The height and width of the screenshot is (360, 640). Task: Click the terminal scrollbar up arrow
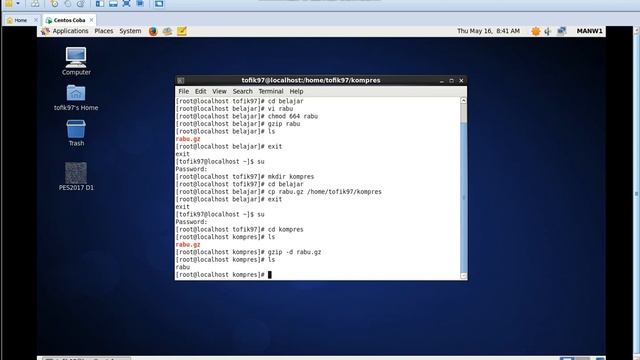[463, 100]
